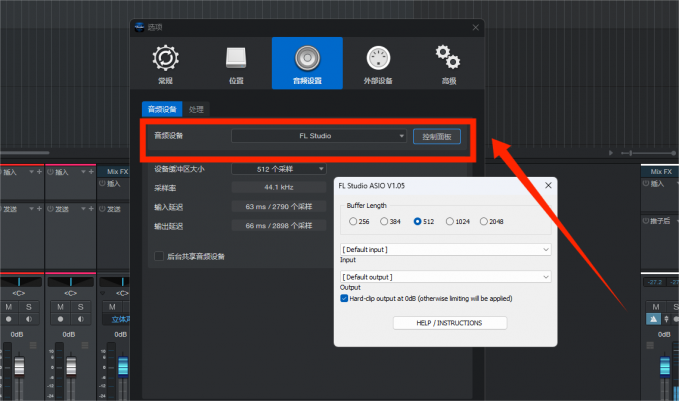The height and width of the screenshot is (401, 679).
Task: Open the 常规 (General) options page
Action: coord(165,64)
